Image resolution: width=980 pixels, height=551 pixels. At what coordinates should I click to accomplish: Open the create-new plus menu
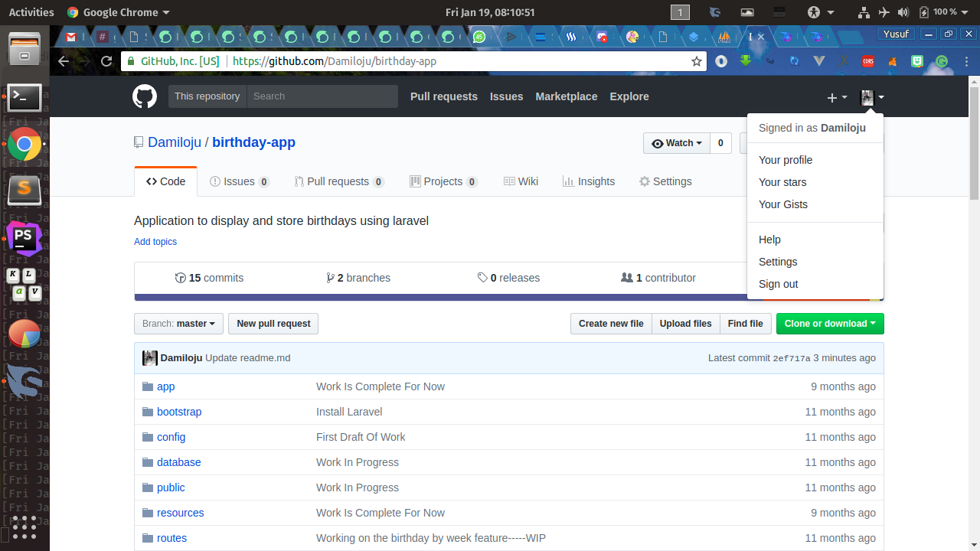[x=837, y=97]
